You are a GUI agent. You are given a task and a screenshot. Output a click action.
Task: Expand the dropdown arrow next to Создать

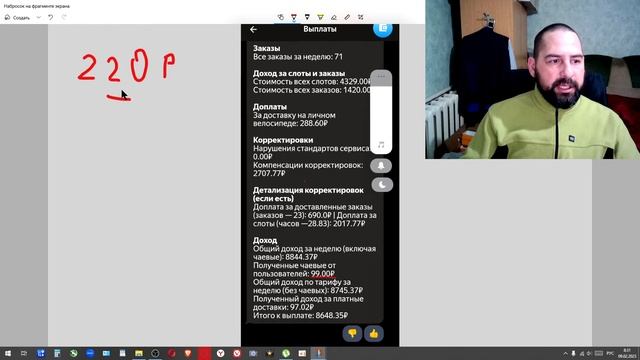[x=39, y=18]
